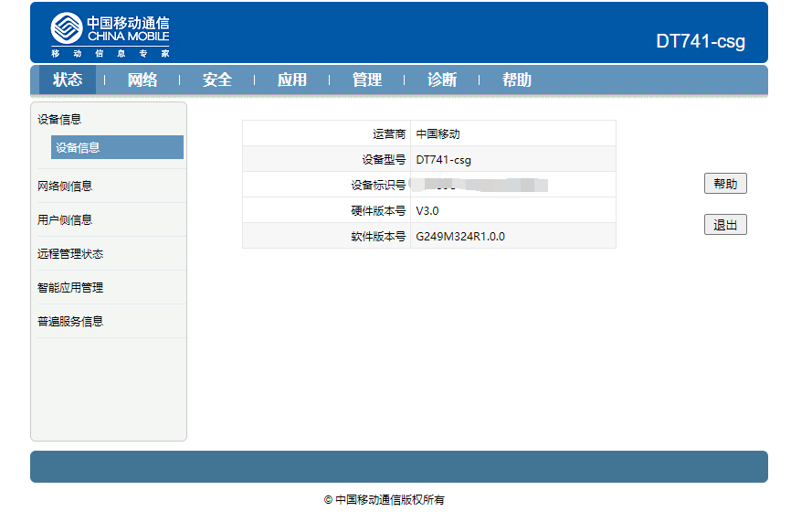Open 智能应用管理 in the sidebar
The height and width of the screenshot is (522, 812).
70,287
